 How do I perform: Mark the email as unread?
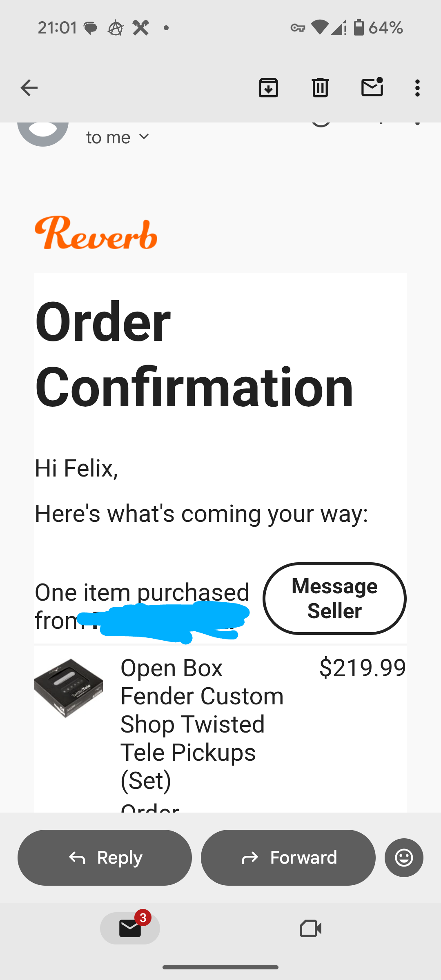(372, 87)
